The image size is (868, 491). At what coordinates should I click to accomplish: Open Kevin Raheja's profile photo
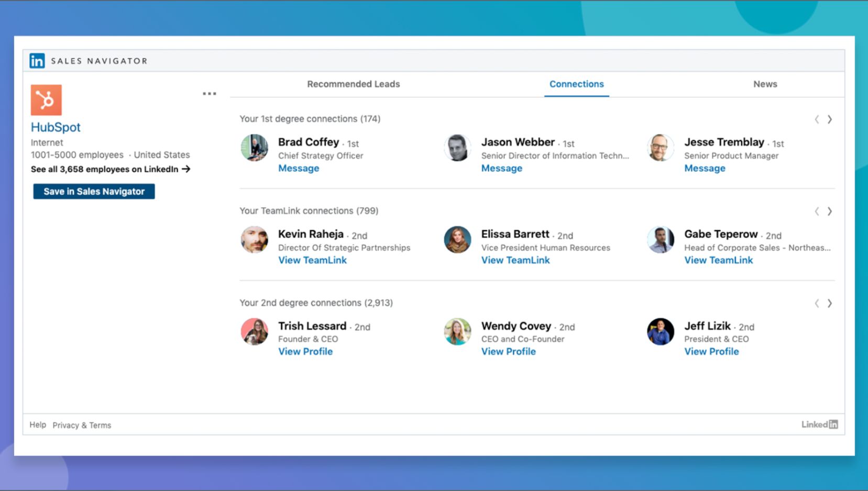pyautogui.click(x=255, y=240)
